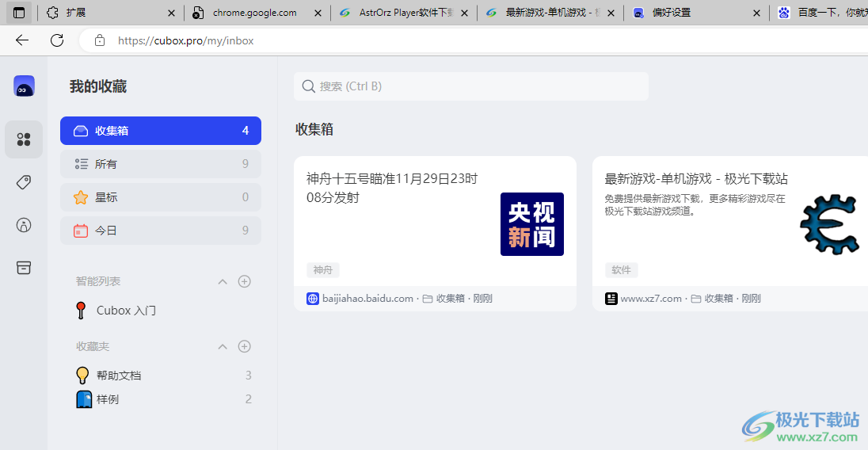Select the 星标 starred list item

coord(161,197)
